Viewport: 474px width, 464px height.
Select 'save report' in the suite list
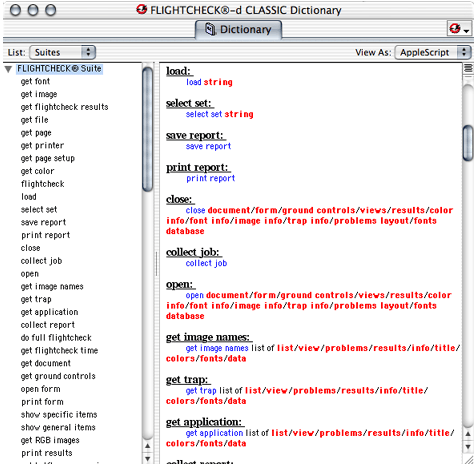point(43,222)
